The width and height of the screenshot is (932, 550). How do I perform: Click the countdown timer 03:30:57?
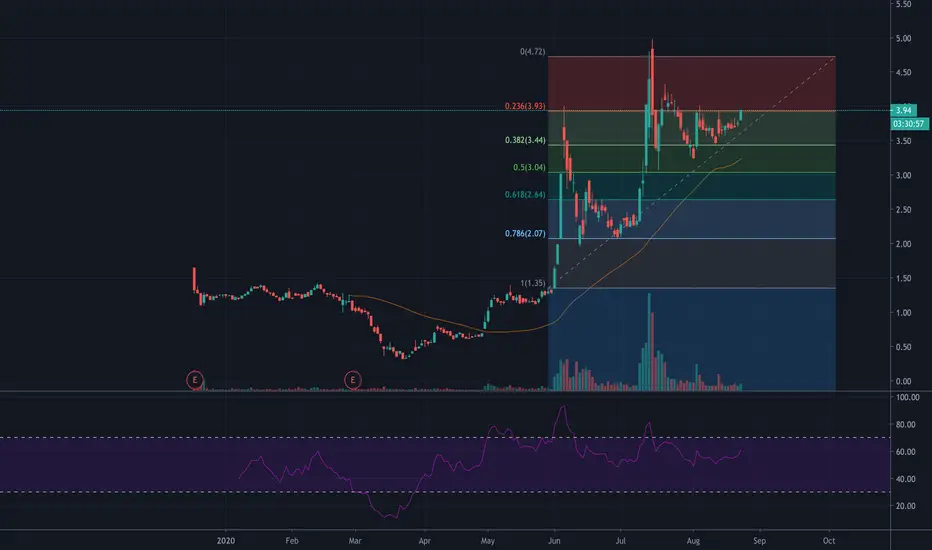tap(909, 124)
